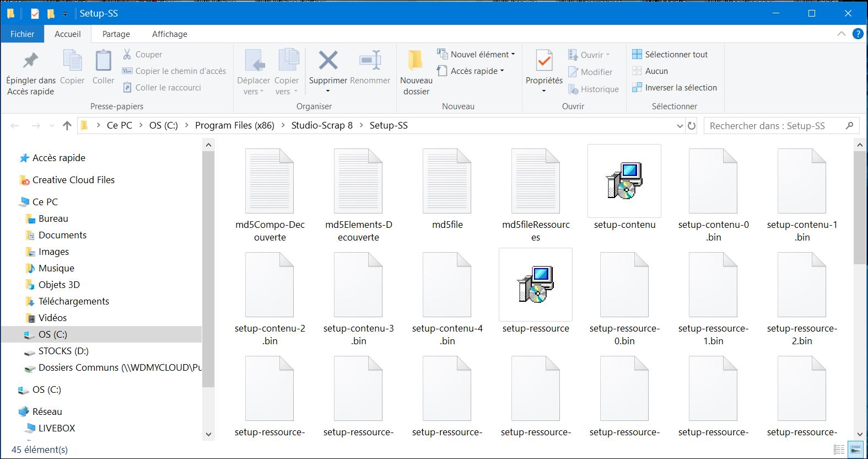The height and width of the screenshot is (459, 868).
Task: Collapse the ribbon with the chevron
Action: [x=841, y=34]
